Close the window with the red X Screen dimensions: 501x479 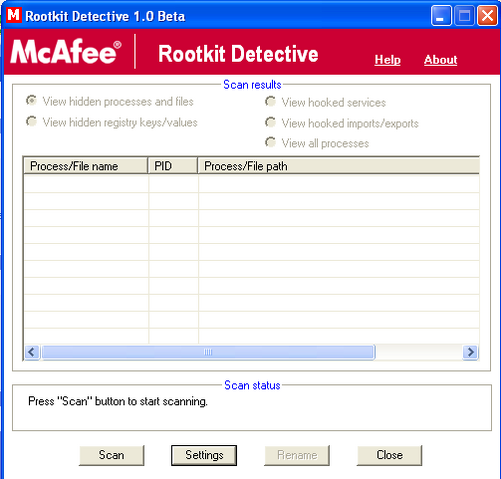pos(487,16)
